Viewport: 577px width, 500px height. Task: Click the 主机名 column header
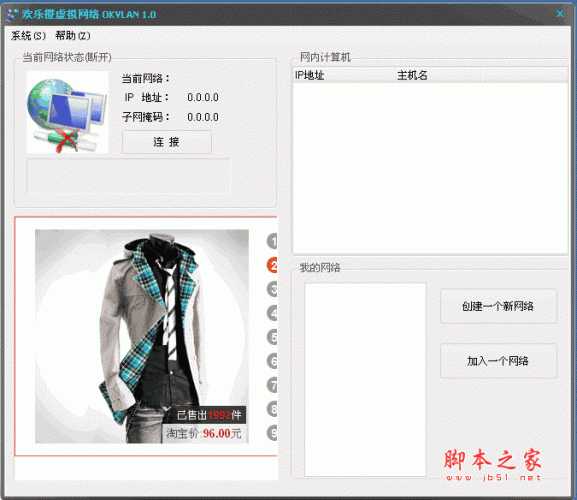click(x=438, y=75)
